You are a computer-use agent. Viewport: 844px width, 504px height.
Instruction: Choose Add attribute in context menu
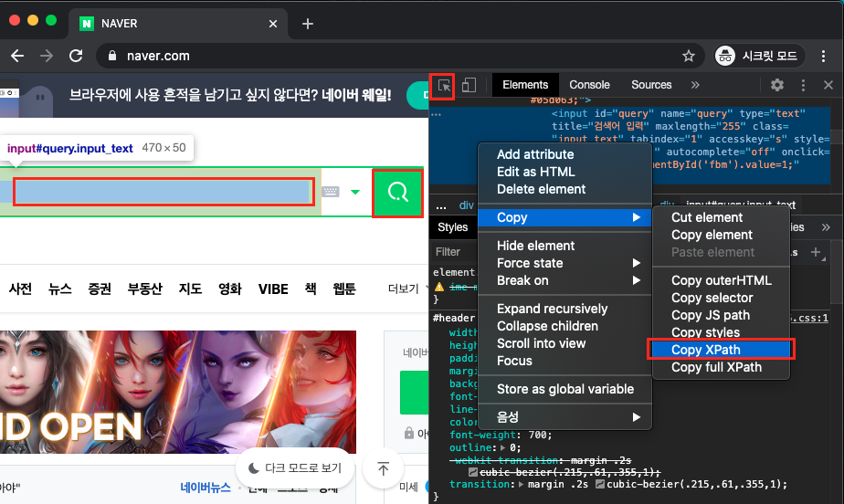[x=564, y=154]
